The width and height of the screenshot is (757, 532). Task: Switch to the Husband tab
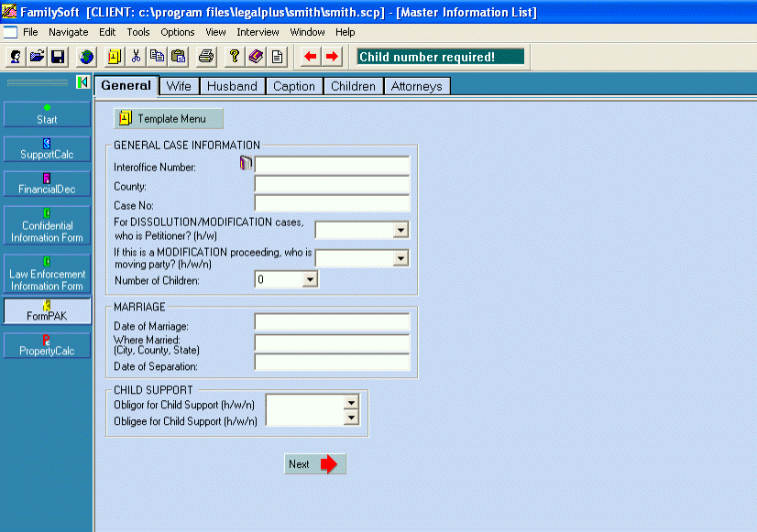[232, 86]
